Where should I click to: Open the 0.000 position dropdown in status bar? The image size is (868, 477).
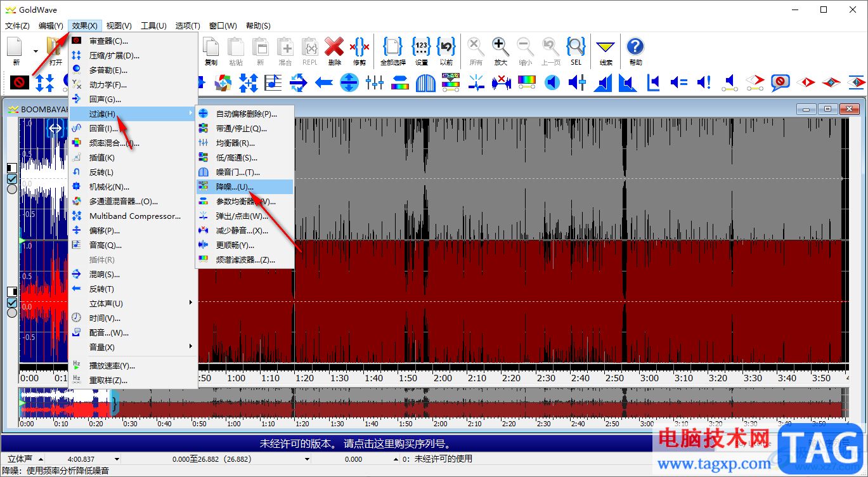(396, 459)
